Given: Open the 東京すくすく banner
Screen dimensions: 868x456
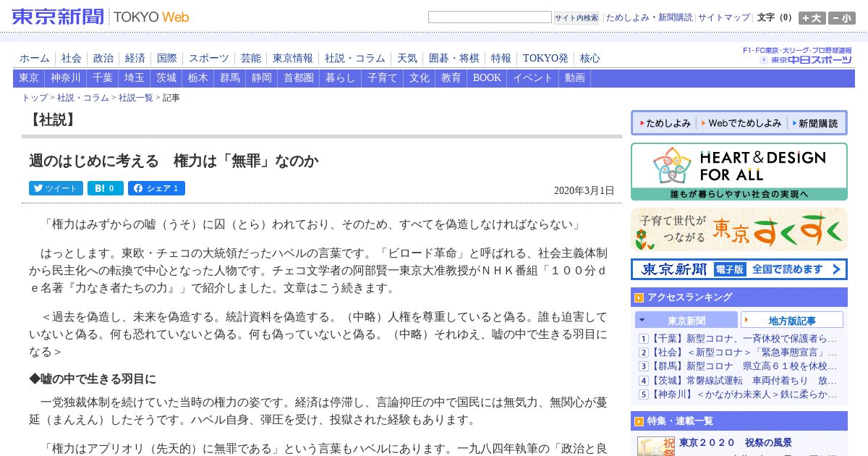Looking at the screenshot, I should 739,229.
